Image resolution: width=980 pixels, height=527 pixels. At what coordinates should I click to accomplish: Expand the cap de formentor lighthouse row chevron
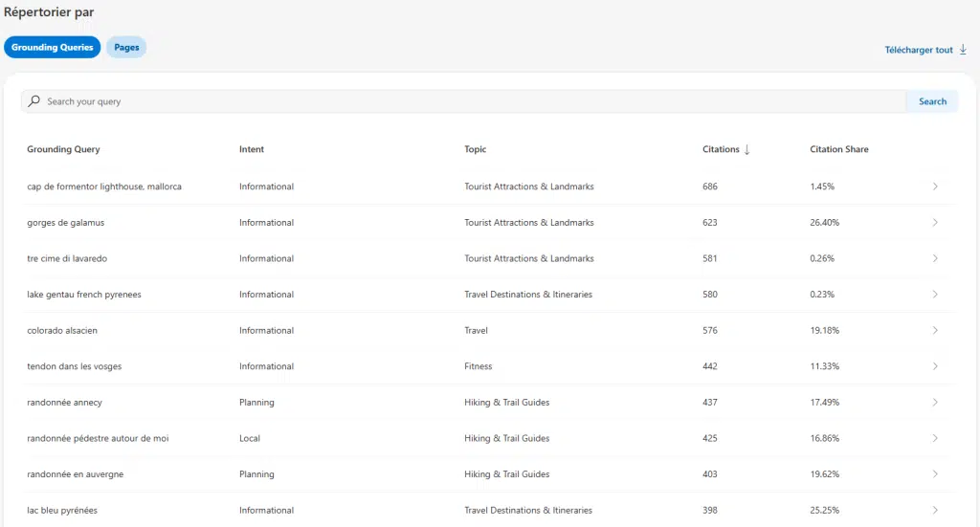click(x=935, y=187)
